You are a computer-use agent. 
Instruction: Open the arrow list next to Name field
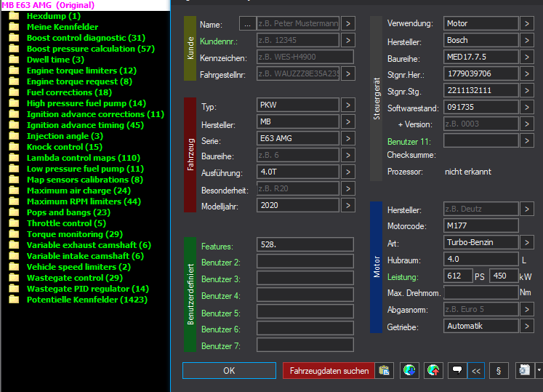(x=348, y=23)
